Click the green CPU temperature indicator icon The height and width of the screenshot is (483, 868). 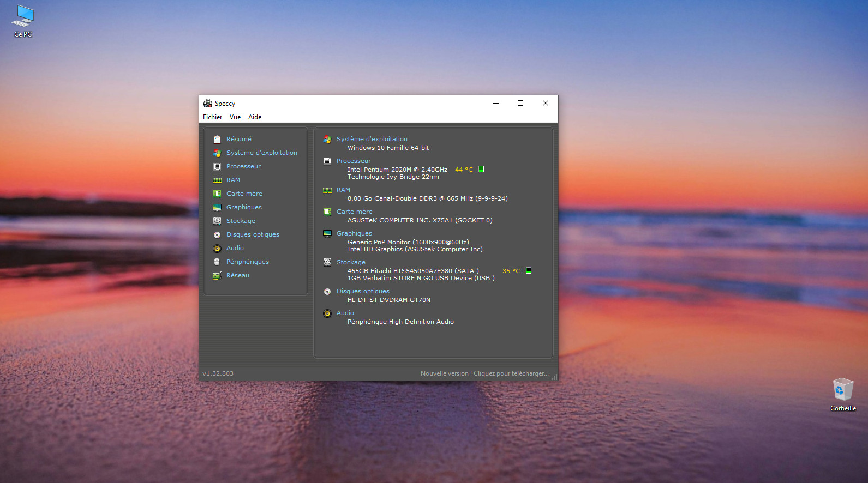481,169
